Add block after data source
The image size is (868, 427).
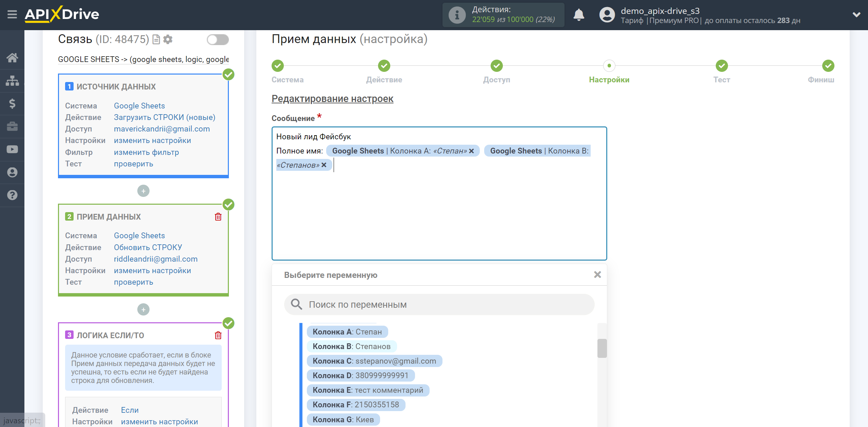(x=143, y=191)
